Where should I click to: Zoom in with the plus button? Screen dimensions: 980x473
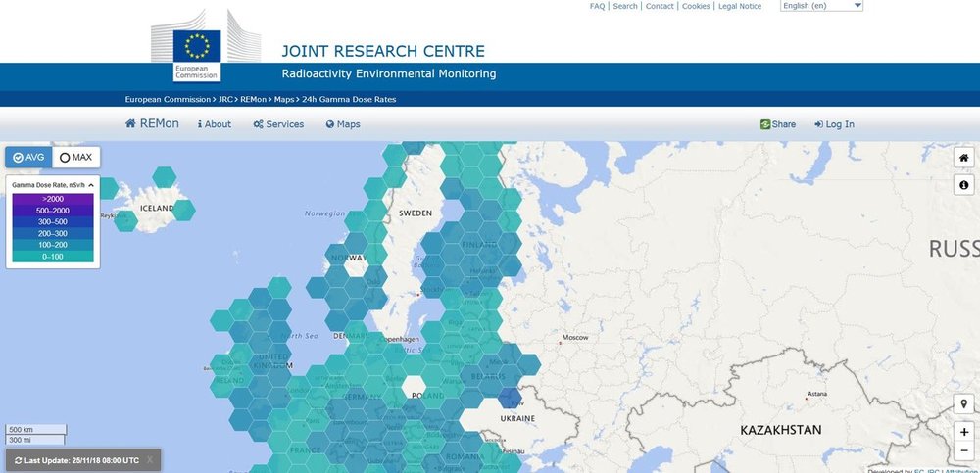(x=964, y=432)
